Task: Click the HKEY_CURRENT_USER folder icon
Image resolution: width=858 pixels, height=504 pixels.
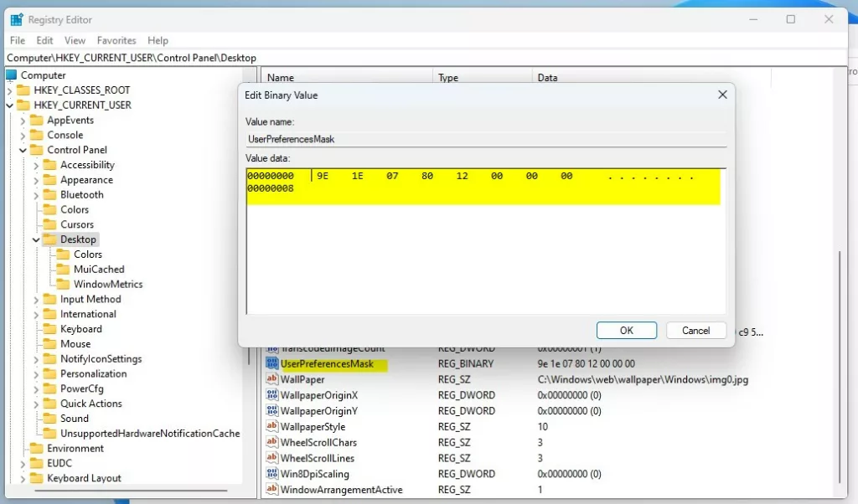Action: tap(23, 105)
